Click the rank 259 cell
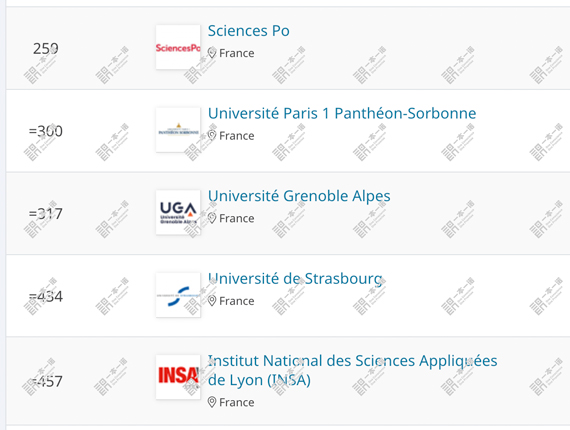Viewport: 570px width, 430px height. coord(46,48)
